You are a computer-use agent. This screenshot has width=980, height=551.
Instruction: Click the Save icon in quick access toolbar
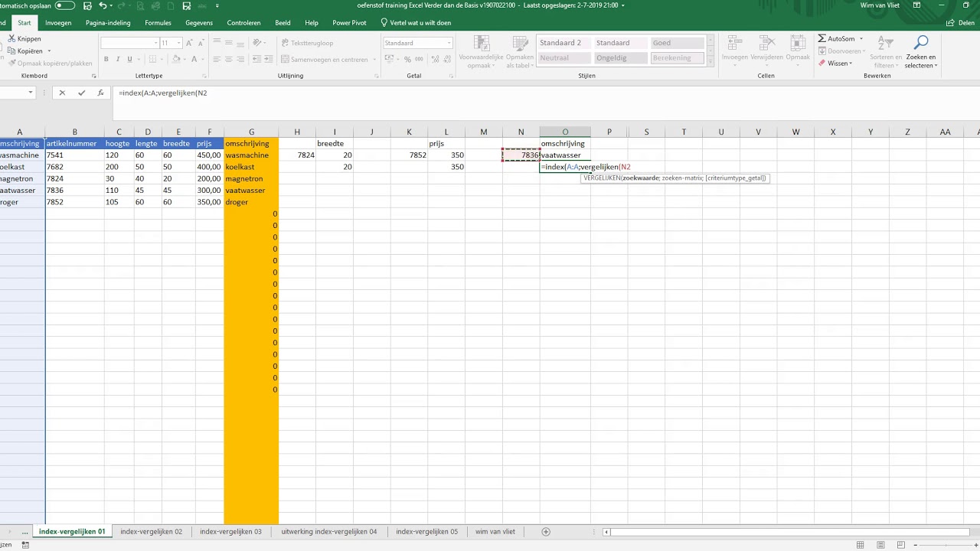click(86, 5)
